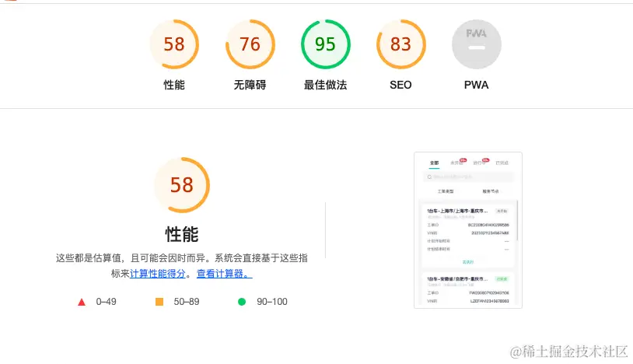
Task: Click the 最佳做法 category label
Action: [325, 85]
